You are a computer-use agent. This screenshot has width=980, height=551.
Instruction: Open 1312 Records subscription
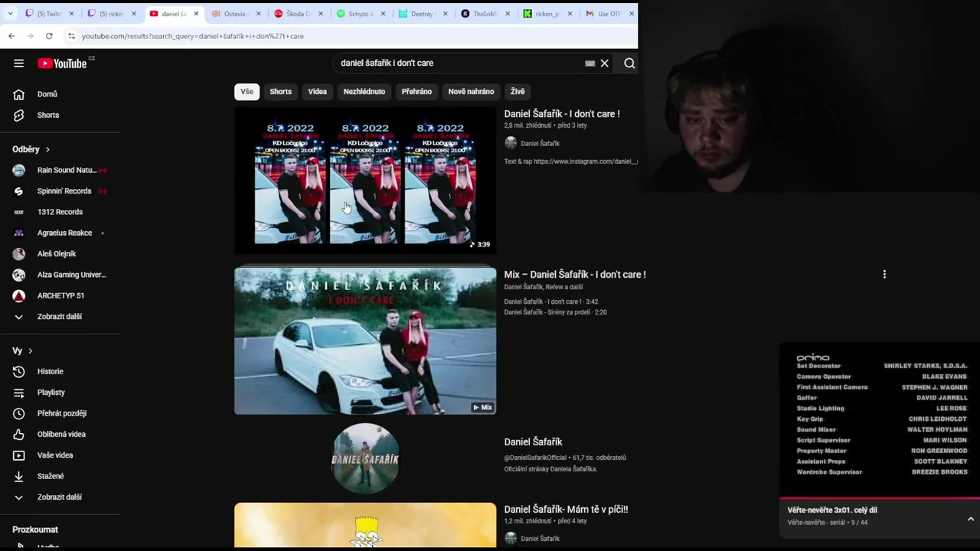coord(60,212)
